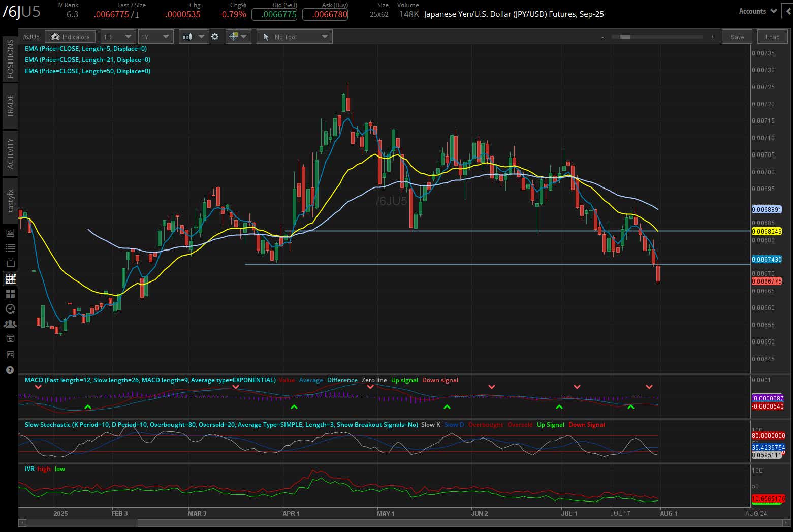The width and height of the screenshot is (793, 532).
Task: Open the calendar history icon in sidebar
Action: click(10, 339)
